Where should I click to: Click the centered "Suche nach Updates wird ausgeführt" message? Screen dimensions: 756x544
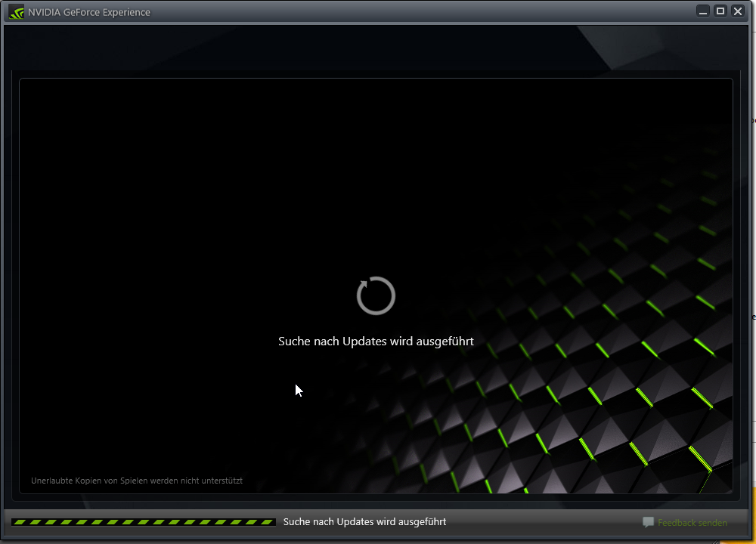tap(376, 342)
